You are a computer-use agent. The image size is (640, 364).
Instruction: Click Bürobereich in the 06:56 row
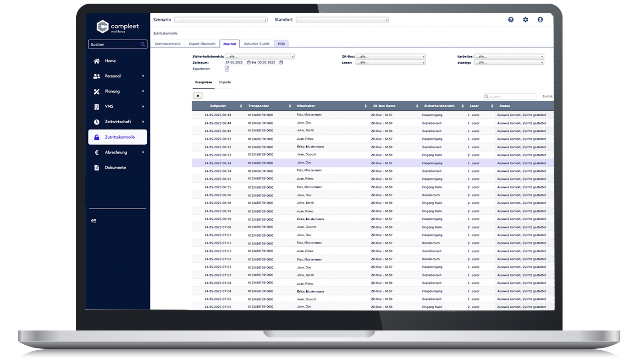tap(431, 195)
